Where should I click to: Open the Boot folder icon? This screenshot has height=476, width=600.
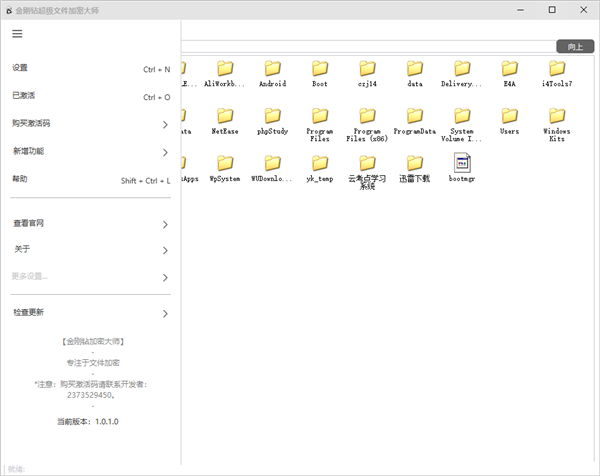click(320, 68)
